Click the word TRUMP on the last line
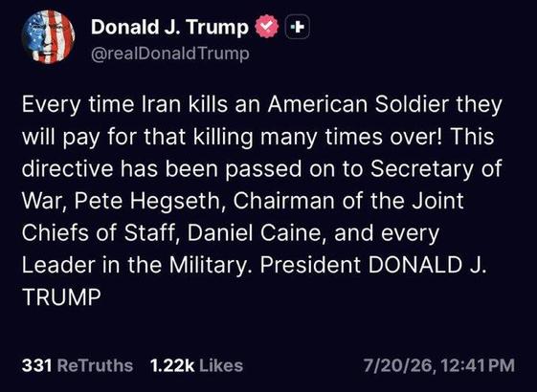The image size is (537, 392). pos(61,297)
